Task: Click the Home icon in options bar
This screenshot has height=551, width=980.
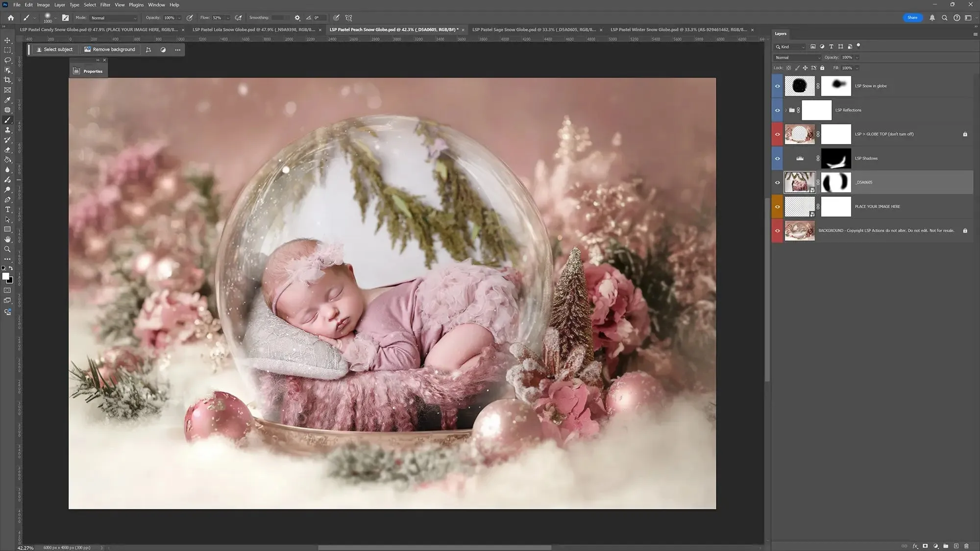Action: (11, 18)
